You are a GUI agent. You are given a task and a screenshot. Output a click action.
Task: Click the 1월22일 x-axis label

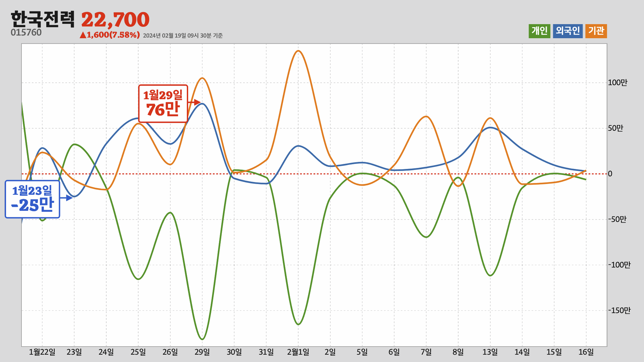[42, 352]
